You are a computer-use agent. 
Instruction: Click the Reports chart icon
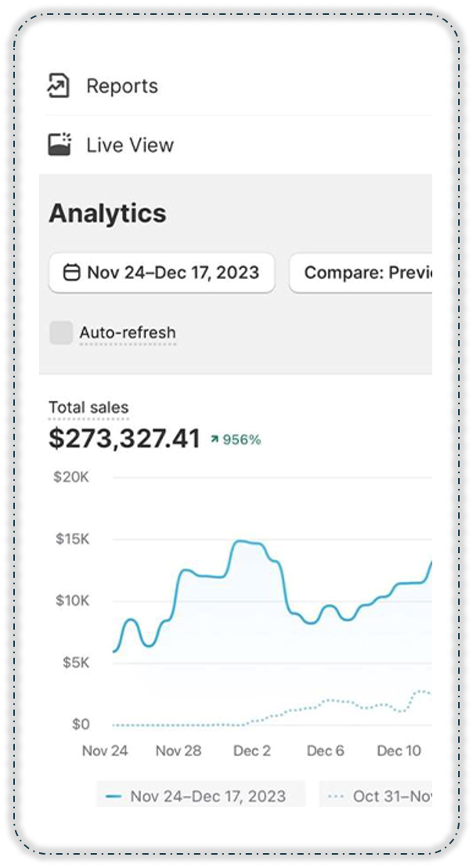point(59,85)
